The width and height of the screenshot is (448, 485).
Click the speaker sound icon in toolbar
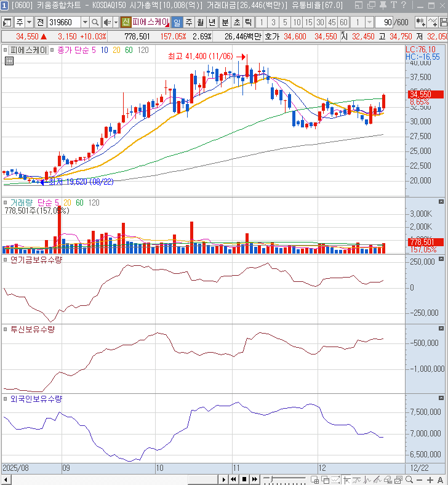click(106, 22)
